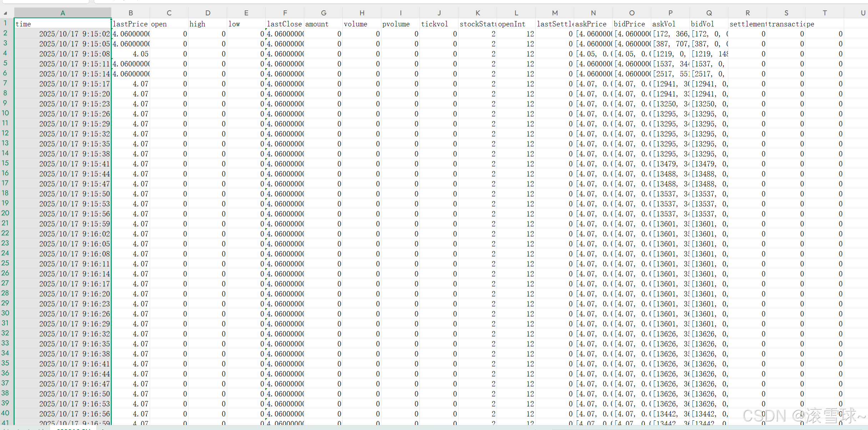
Task: Select column A header
Action: tap(62, 13)
